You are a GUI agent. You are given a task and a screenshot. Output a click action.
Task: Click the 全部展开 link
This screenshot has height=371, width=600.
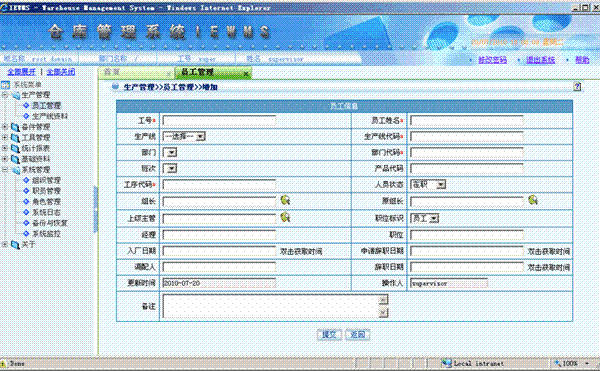21,72
